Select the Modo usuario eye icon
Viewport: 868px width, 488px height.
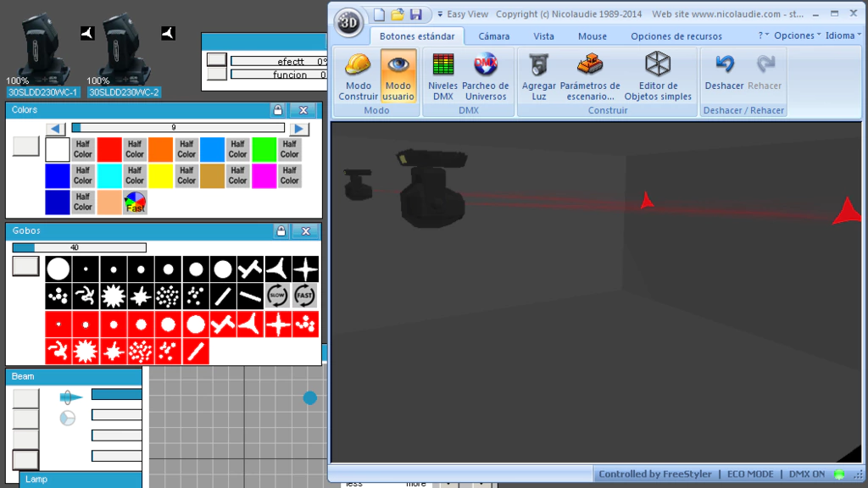click(x=398, y=75)
